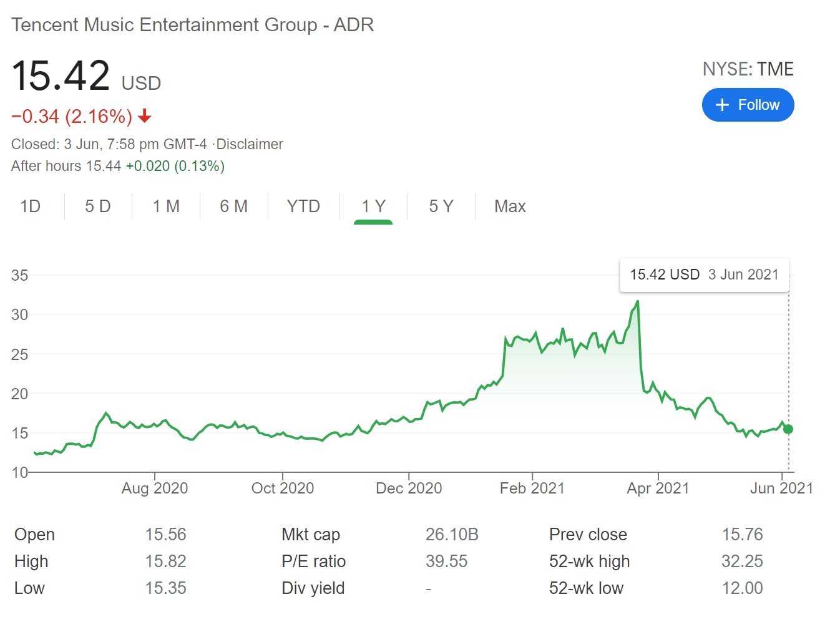Click the Follow button for TME
Image resolution: width=840 pixels, height=627 pixels.
pos(748,105)
